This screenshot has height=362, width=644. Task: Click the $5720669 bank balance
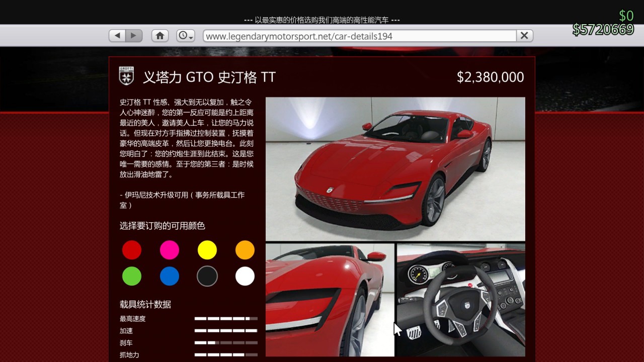[x=603, y=30]
